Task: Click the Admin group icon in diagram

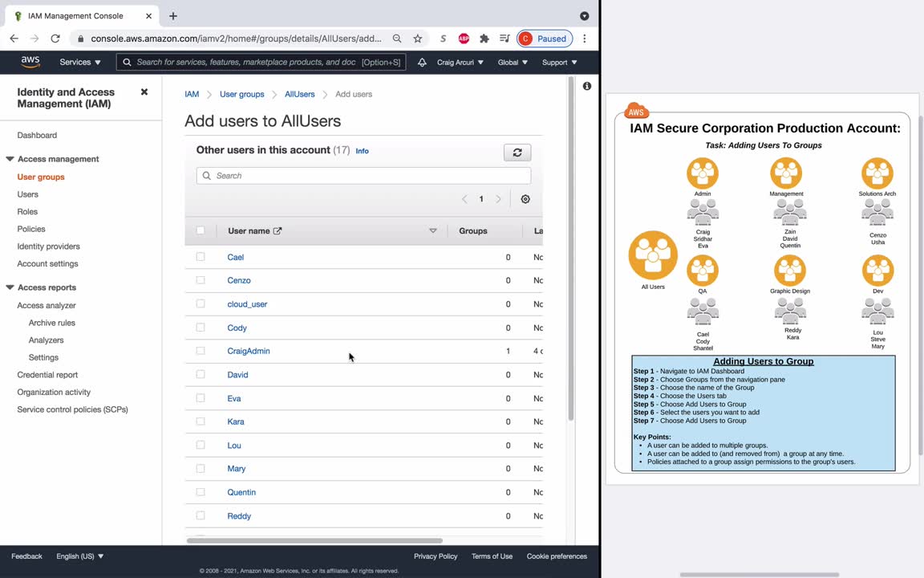Action: [703, 173]
